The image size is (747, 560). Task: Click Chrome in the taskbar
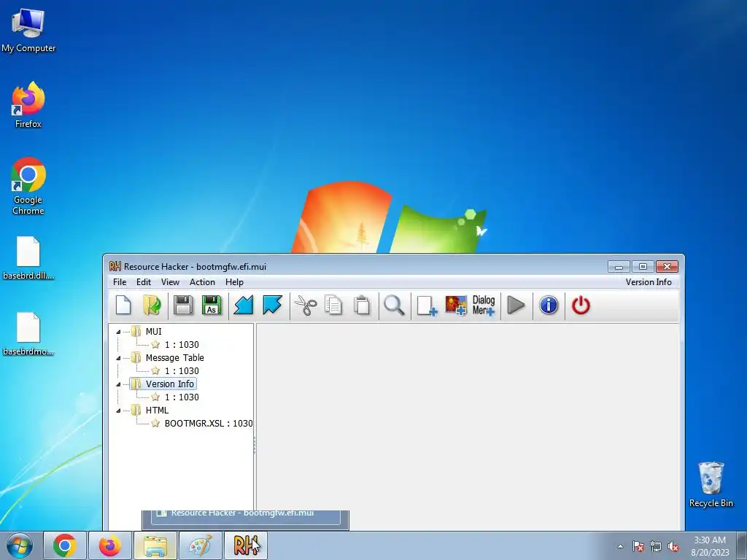(x=65, y=545)
